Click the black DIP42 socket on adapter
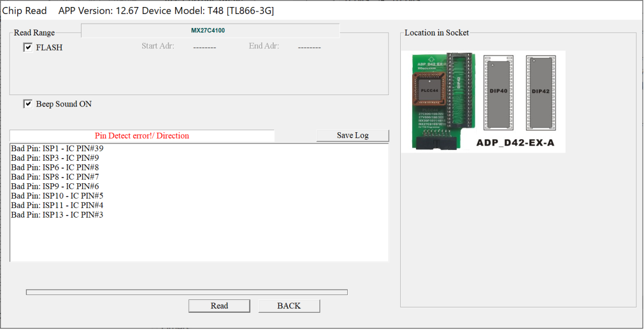Screen dimensions: 644x330 point(459,87)
